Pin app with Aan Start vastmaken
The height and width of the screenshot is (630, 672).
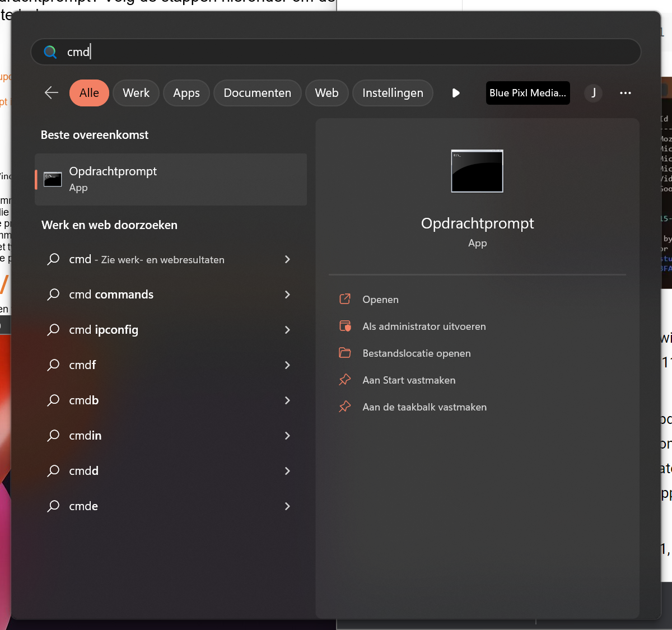tap(409, 380)
